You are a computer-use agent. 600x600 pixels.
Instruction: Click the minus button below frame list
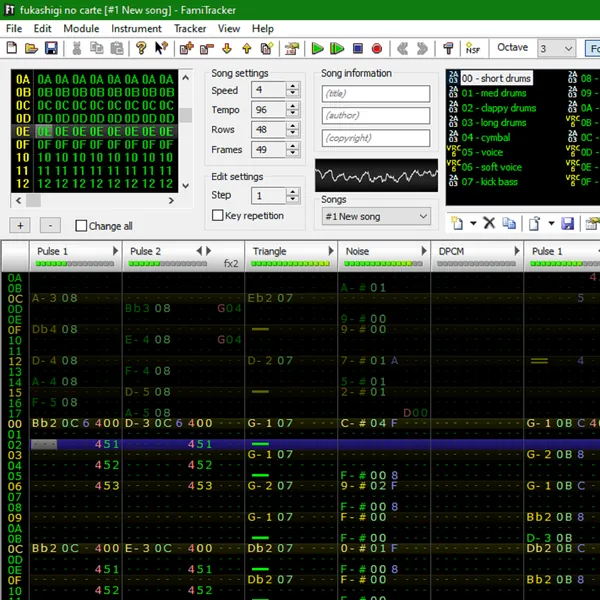click(x=50, y=226)
